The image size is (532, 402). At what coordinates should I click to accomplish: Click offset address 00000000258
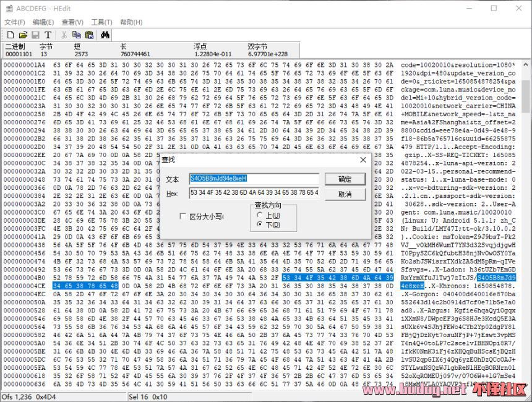coord(24,114)
